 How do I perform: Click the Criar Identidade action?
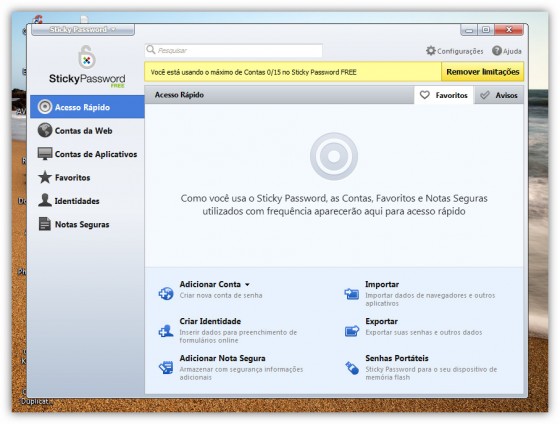(x=210, y=321)
